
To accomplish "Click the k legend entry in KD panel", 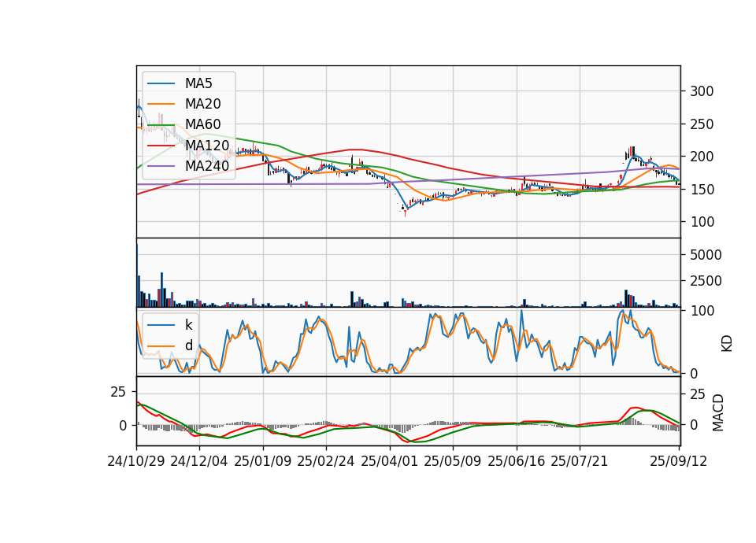I will (188, 325).
